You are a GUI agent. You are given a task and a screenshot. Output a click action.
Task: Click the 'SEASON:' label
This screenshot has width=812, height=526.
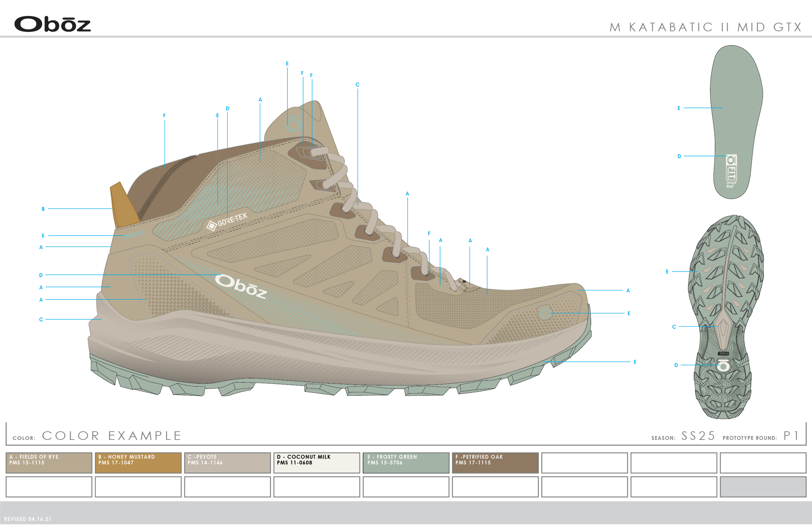coord(664,439)
